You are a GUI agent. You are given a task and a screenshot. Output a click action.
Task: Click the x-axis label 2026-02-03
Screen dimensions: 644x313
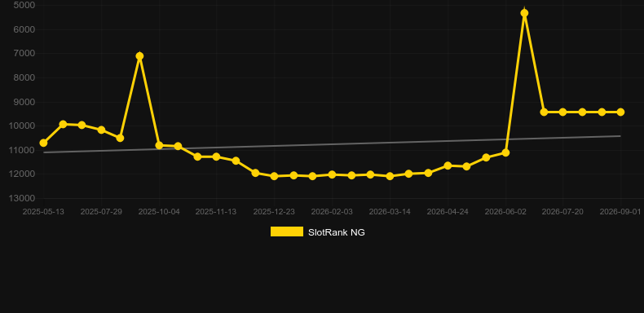pyautogui.click(x=332, y=212)
